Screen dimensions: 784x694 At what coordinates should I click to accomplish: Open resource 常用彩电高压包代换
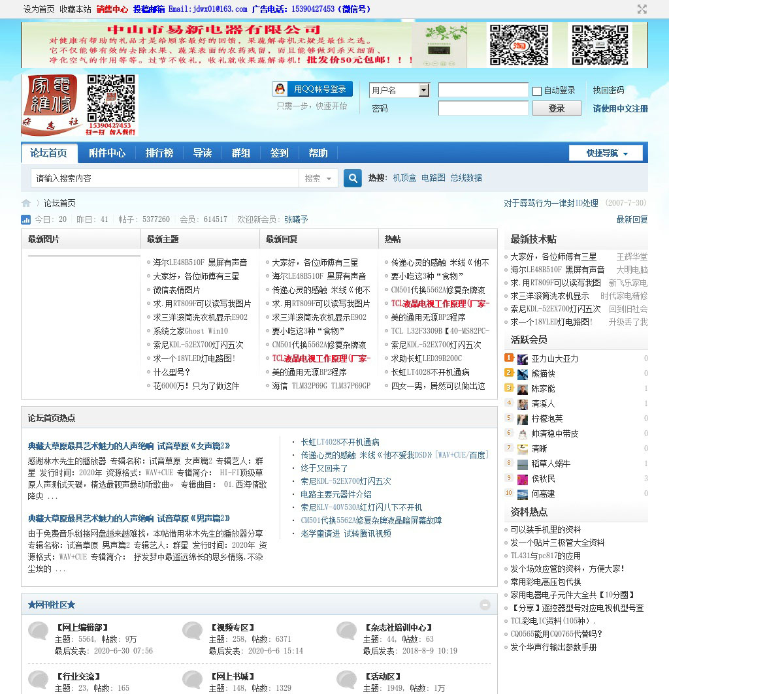point(546,582)
